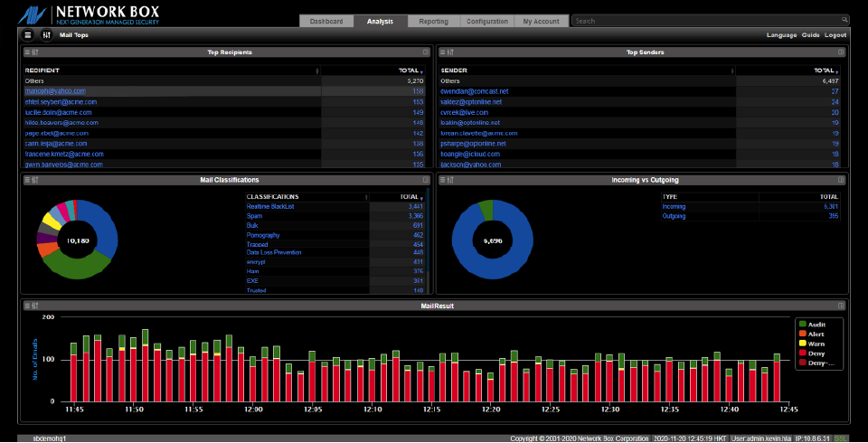Viewport: 868px width, 443px height.
Task: Sort by the SENDER column header
Action: [x=588, y=71]
